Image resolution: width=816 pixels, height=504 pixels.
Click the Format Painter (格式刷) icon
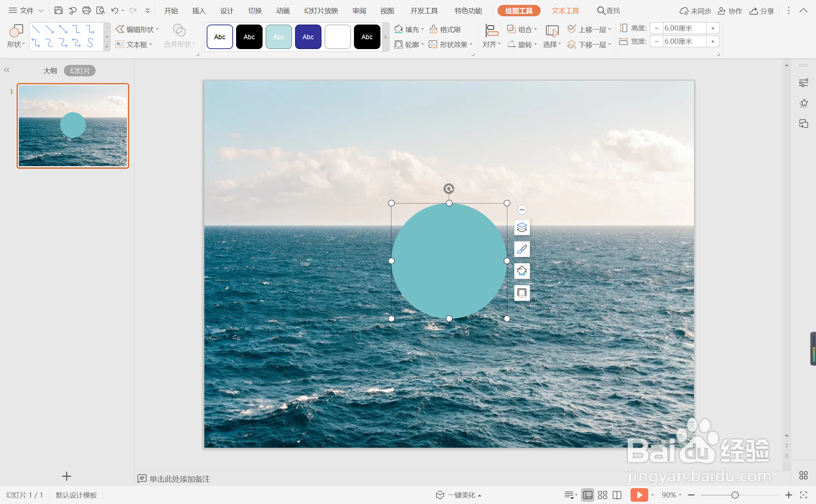tap(434, 29)
